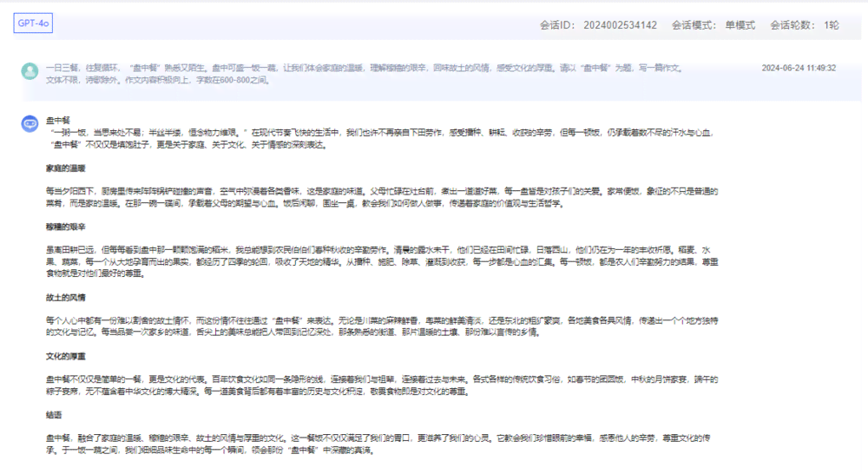This screenshot has height=474, width=868.
Task: Click the heading 文化的厚重
Action: pos(66,357)
